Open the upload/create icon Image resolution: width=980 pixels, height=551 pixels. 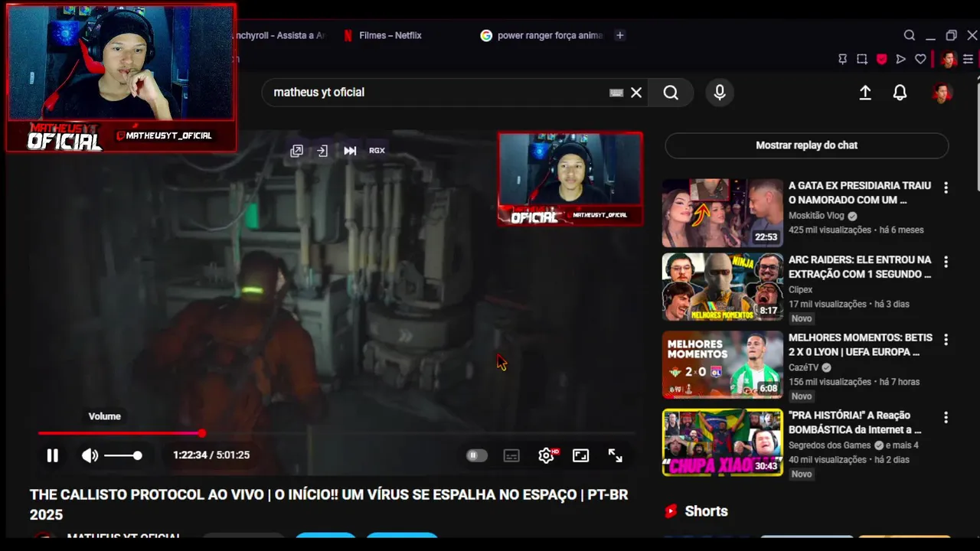point(865,93)
